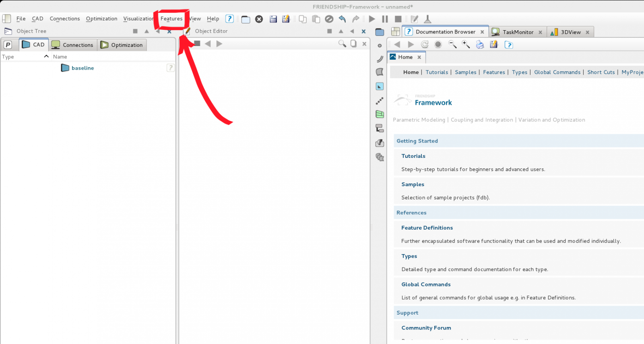Close the Object Tree panel
Image resolution: width=644 pixels, height=344 pixels.
coord(169,31)
